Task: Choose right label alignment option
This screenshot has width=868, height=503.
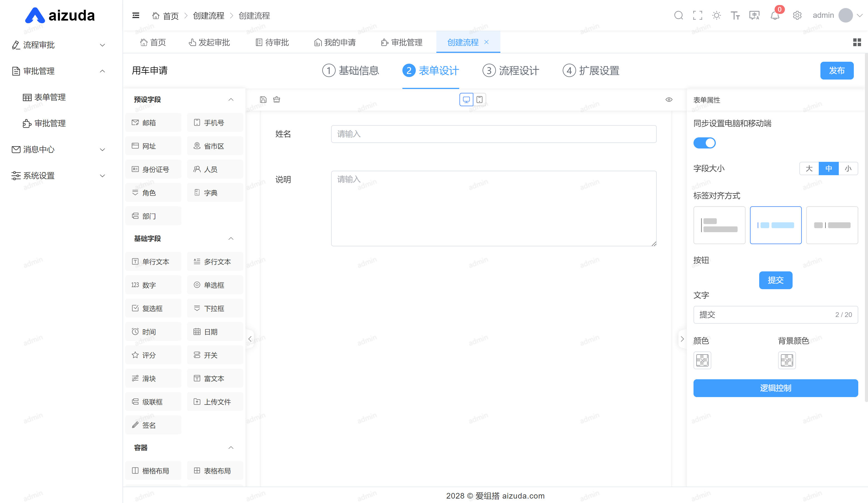Action: (x=832, y=225)
